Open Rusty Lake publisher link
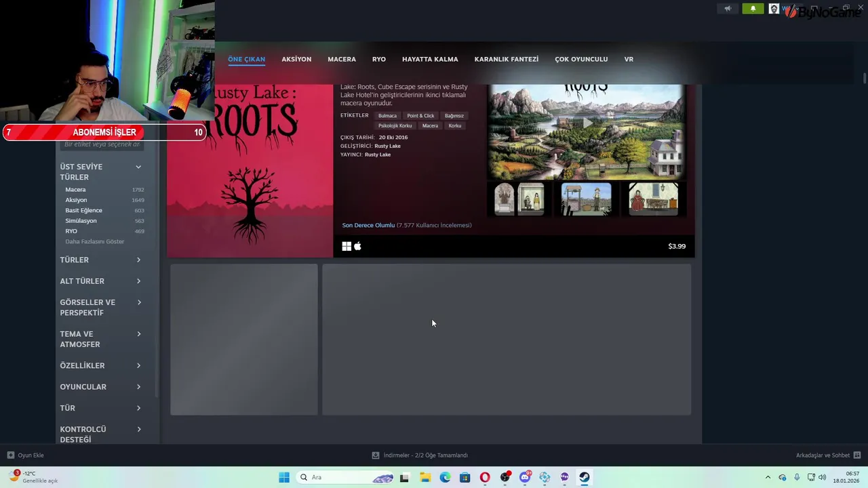 point(378,155)
